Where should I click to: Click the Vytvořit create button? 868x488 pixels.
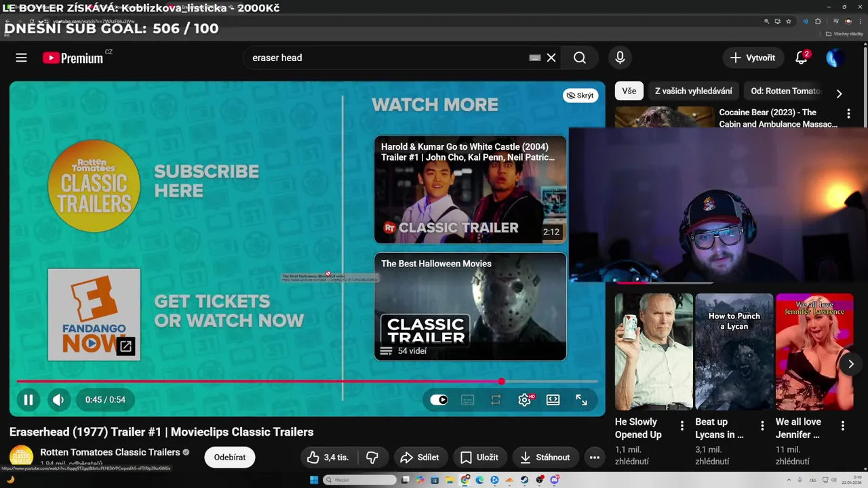(x=753, y=58)
